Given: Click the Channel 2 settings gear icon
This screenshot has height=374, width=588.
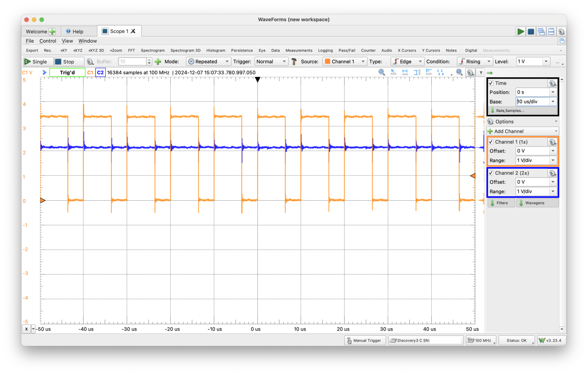Looking at the screenshot, I should 552,173.
